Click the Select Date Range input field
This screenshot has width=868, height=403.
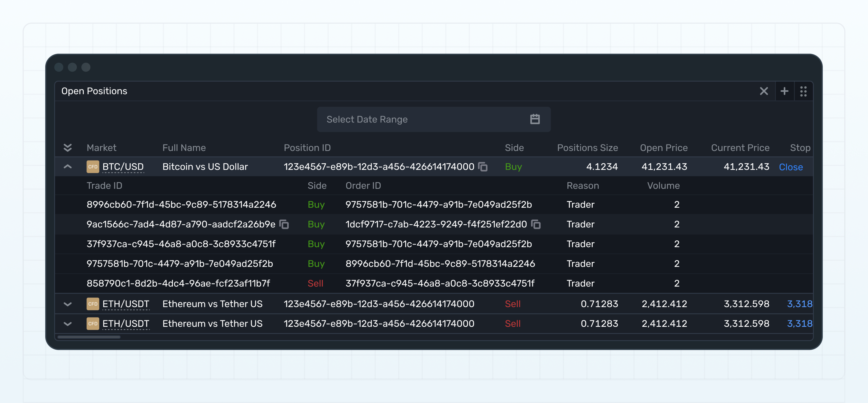434,120
